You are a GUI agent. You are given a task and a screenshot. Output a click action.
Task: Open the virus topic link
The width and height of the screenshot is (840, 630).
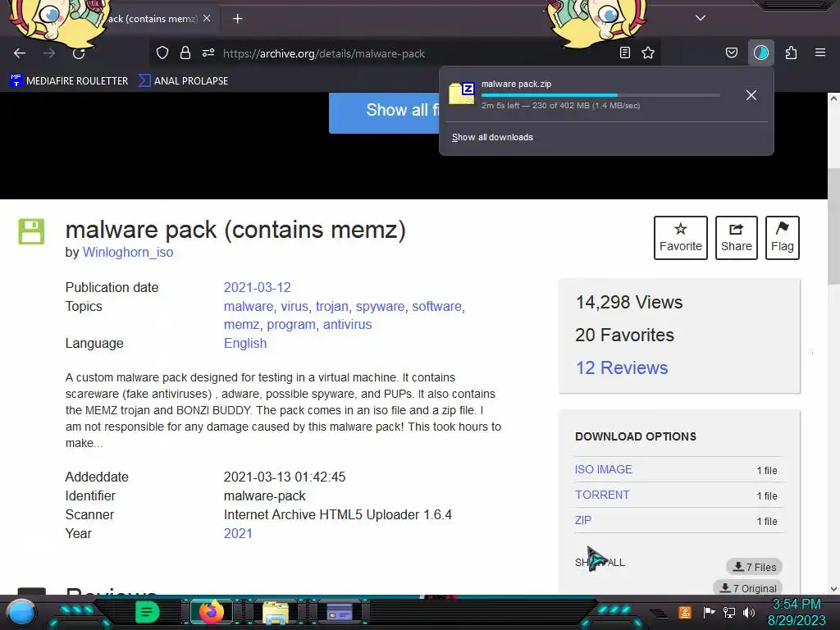tap(294, 307)
